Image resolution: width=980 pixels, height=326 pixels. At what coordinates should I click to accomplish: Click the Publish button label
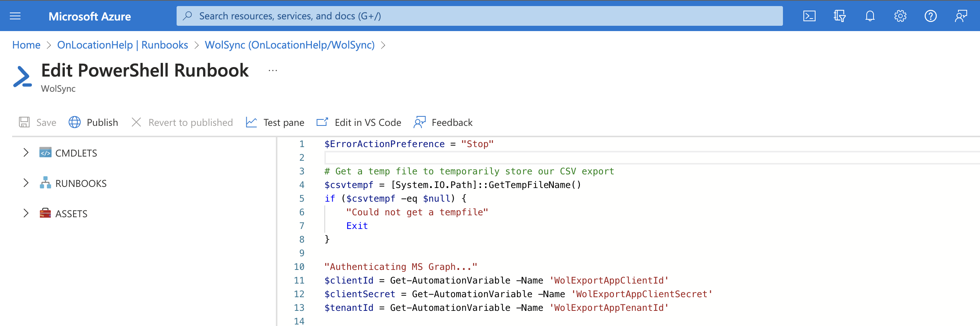click(102, 122)
